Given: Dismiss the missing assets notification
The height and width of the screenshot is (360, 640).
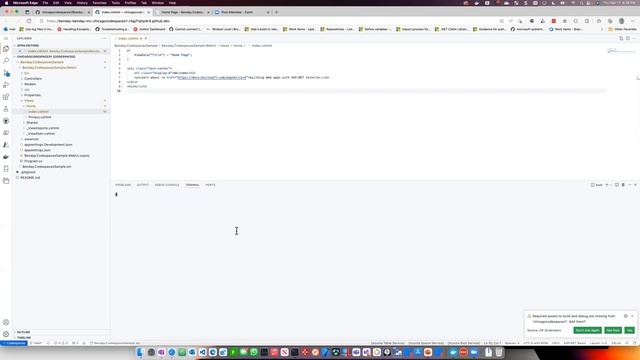Looking at the screenshot, I should coord(632,316).
